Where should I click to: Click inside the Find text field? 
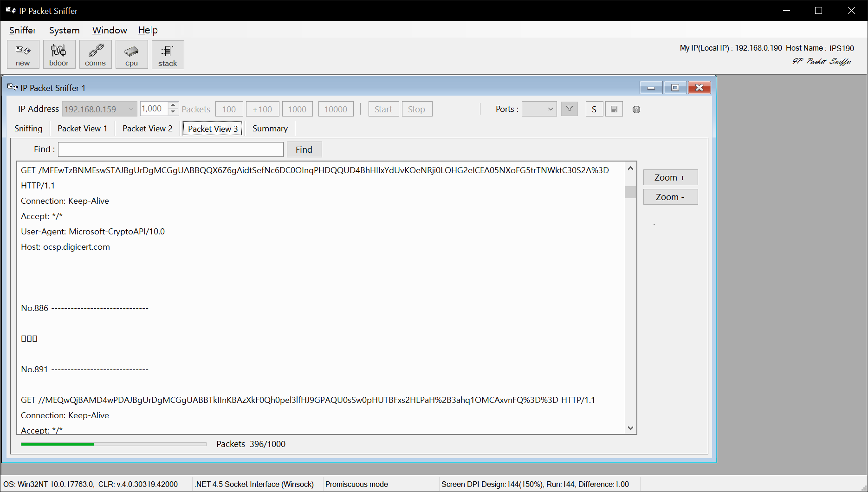(171, 149)
